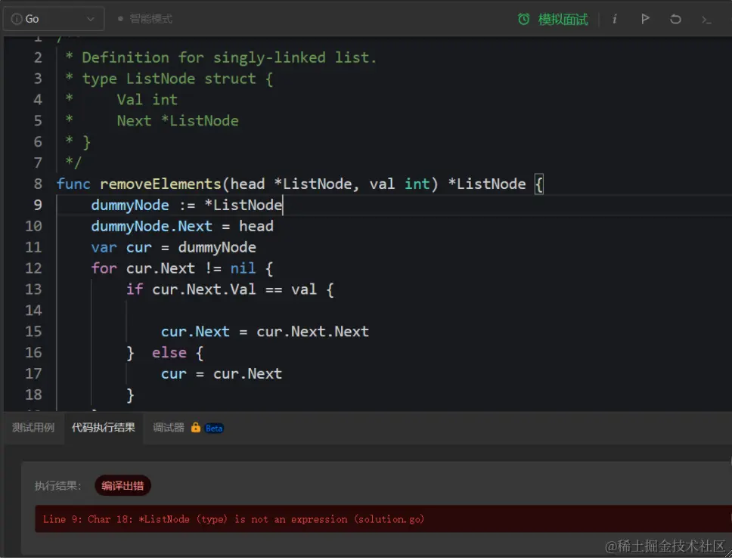Click the Beta badge on debugger tab
The height and width of the screenshot is (560, 732).
(214, 428)
